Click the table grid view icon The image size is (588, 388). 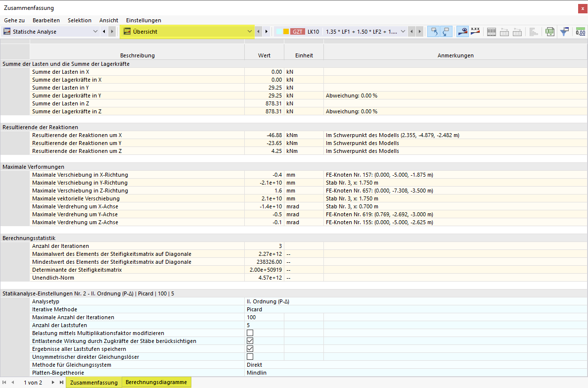pyautogui.click(x=491, y=32)
